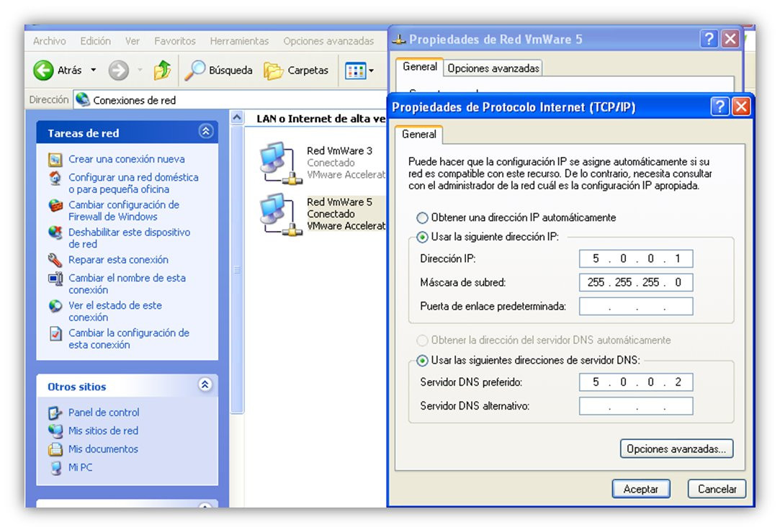Click help button in TCP/IP dialog title
The width and height of the screenshot is (780, 532).
[720, 107]
